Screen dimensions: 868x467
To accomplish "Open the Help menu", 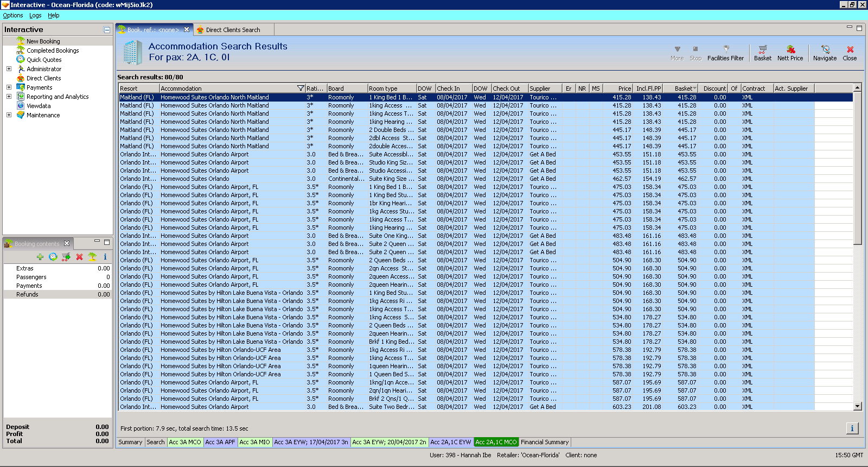I will pos(54,15).
